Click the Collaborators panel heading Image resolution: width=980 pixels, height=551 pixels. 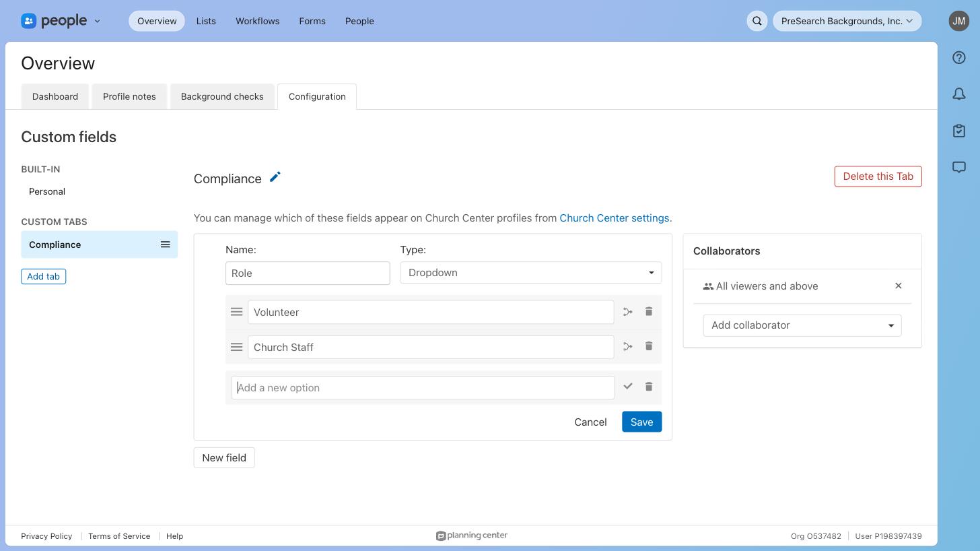click(x=726, y=251)
